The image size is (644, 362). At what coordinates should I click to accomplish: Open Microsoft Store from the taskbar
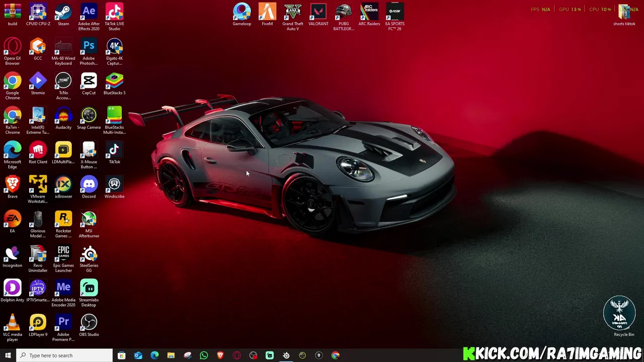tap(121, 355)
